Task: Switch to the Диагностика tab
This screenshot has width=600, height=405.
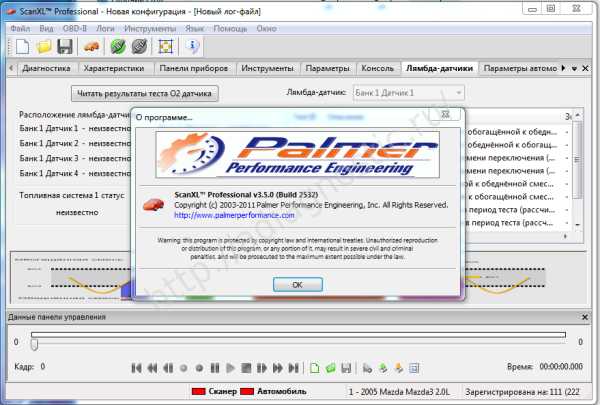Action: pos(46,68)
